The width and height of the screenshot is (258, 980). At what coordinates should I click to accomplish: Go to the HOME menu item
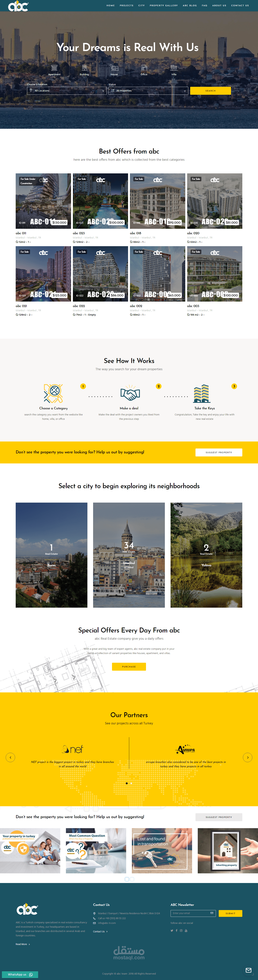(110, 6)
